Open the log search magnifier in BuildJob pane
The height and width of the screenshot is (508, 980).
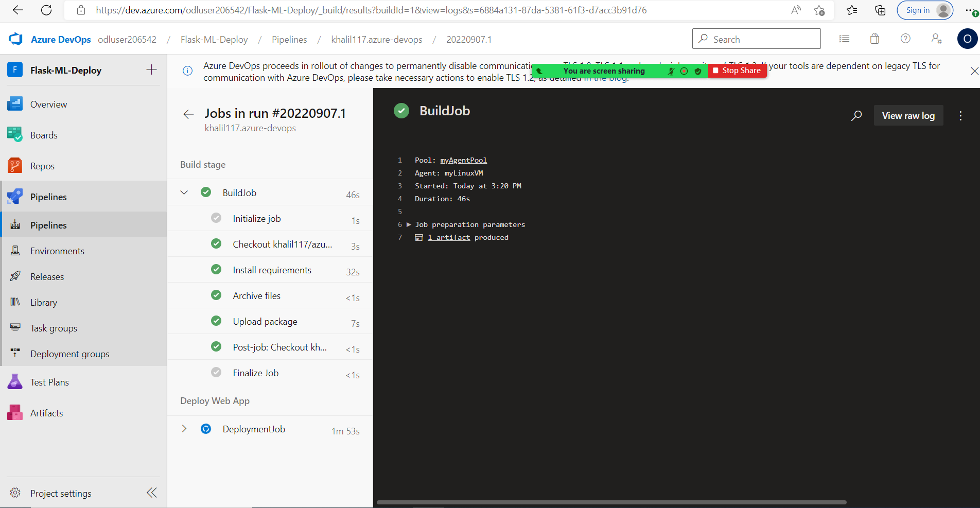(856, 115)
